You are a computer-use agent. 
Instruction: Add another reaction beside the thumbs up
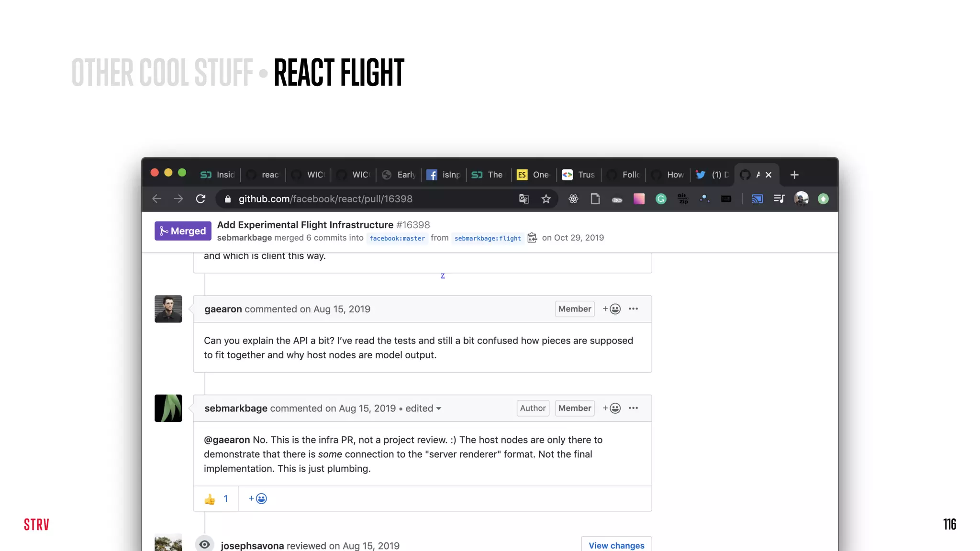click(257, 498)
